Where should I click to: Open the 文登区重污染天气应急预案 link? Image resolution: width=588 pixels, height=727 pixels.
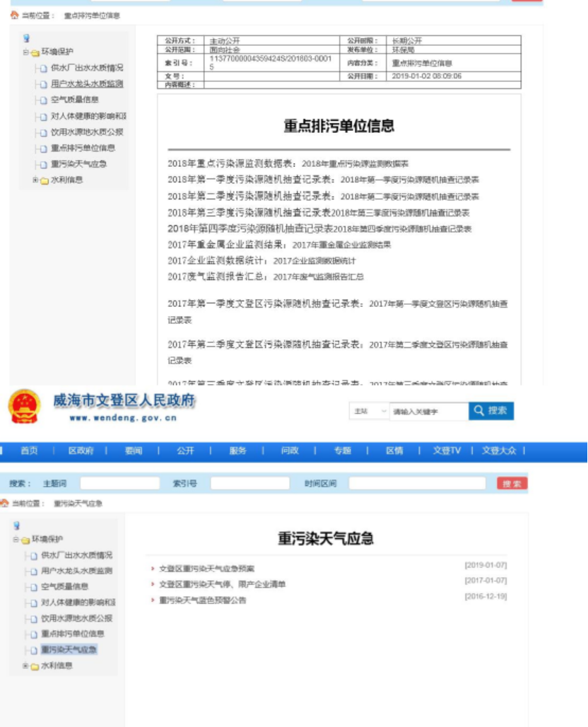coord(206,569)
